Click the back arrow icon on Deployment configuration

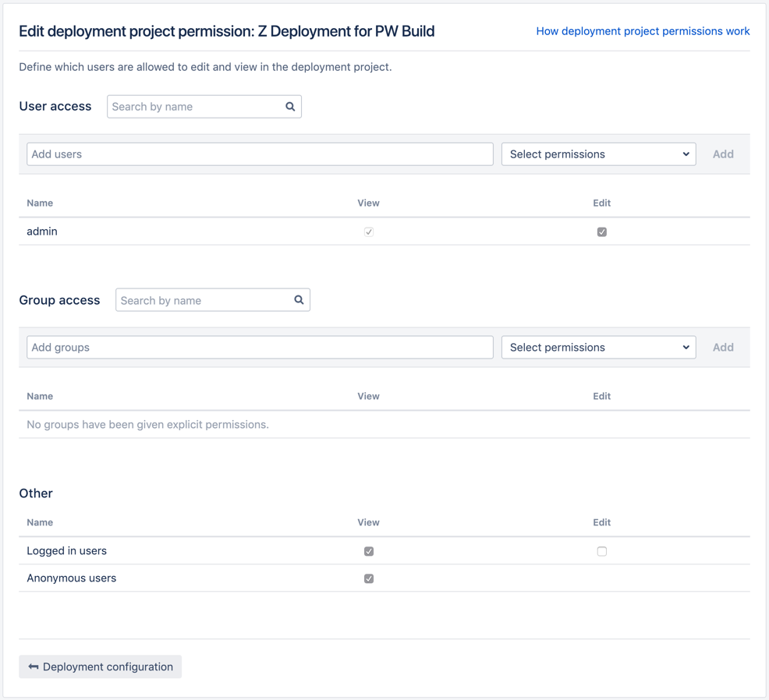[x=34, y=666]
